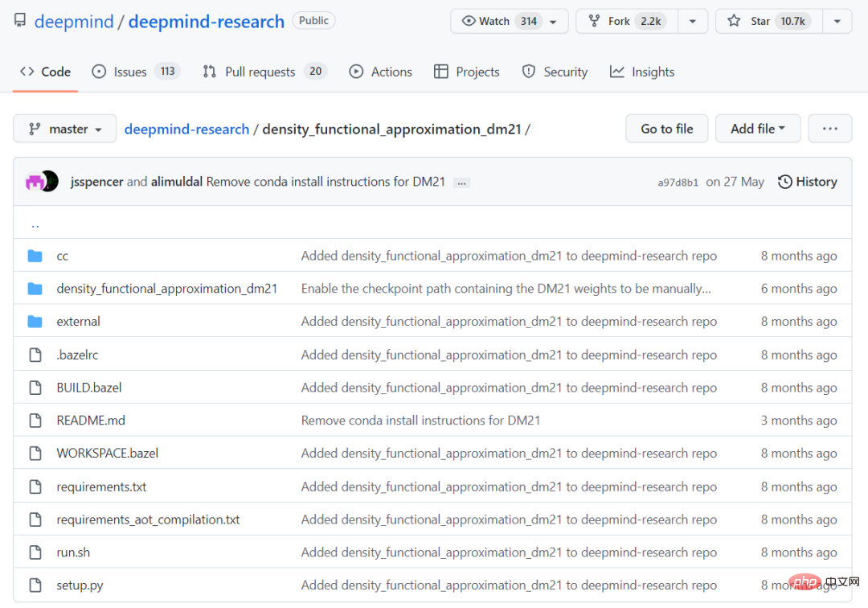
Task: Click the Public visibility label
Action: pyautogui.click(x=313, y=20)
